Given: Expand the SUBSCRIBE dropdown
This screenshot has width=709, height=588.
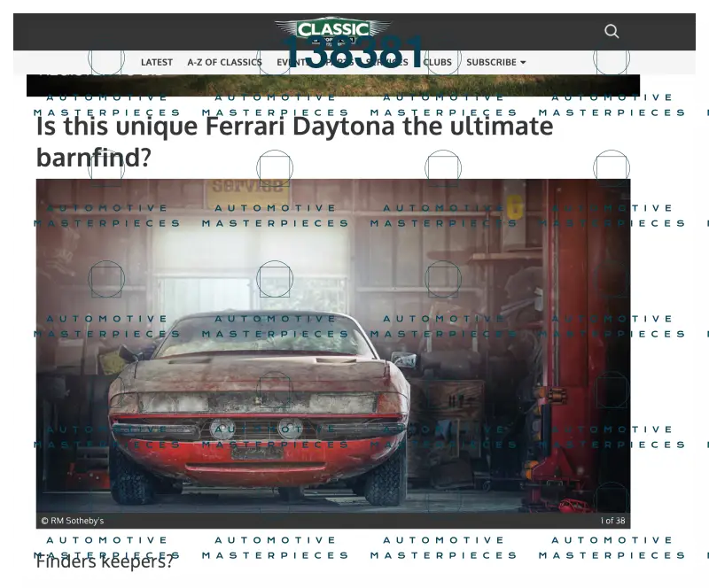Looking at the screenshot, I should pyautogui.click(x=496, y=62).
